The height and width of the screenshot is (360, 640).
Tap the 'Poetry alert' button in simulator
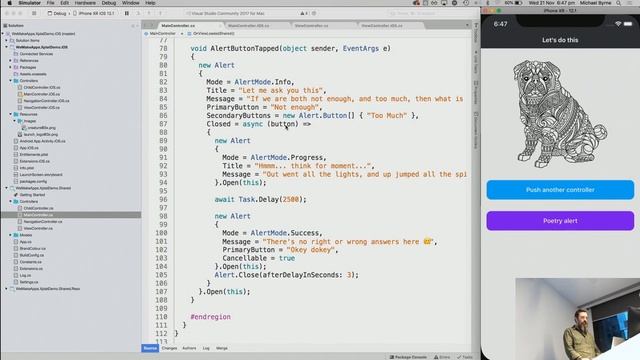[560, 221]
